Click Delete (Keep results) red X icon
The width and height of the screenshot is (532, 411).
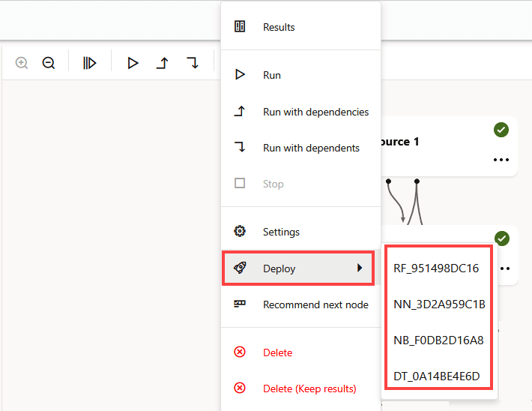(240, 388)
